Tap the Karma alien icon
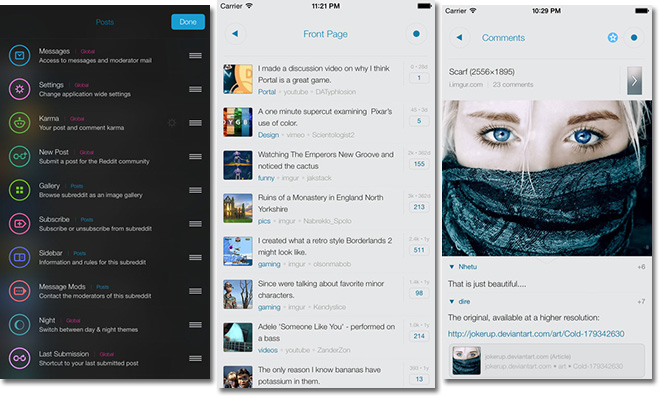Screen dimensions: 660x396 [x=19, y=123]
